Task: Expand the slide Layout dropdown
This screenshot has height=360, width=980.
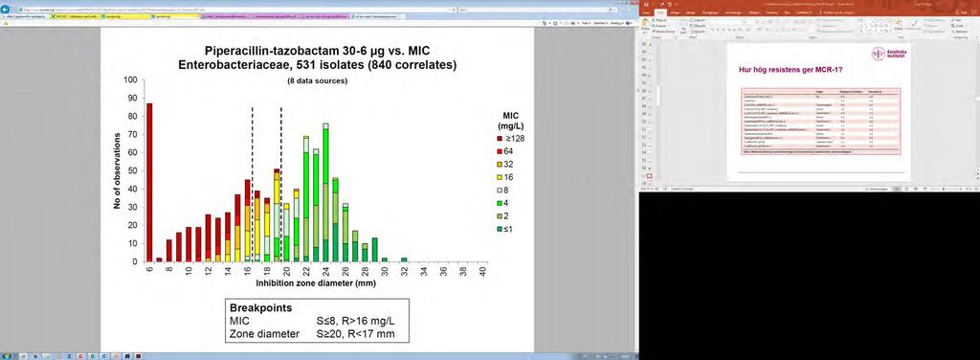Action: [698, 20]
